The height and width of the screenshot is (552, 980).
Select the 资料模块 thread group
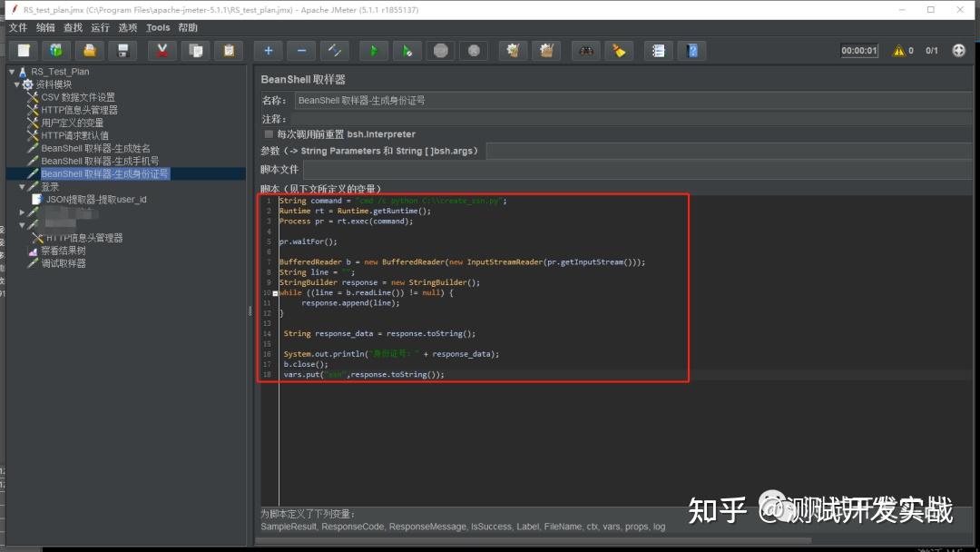click(x=54, y=84)
